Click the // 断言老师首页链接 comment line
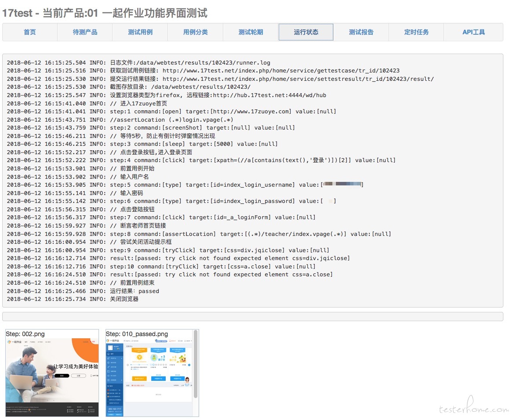Image resolution: width=510 pixels, height=420 pixels. 87,226
